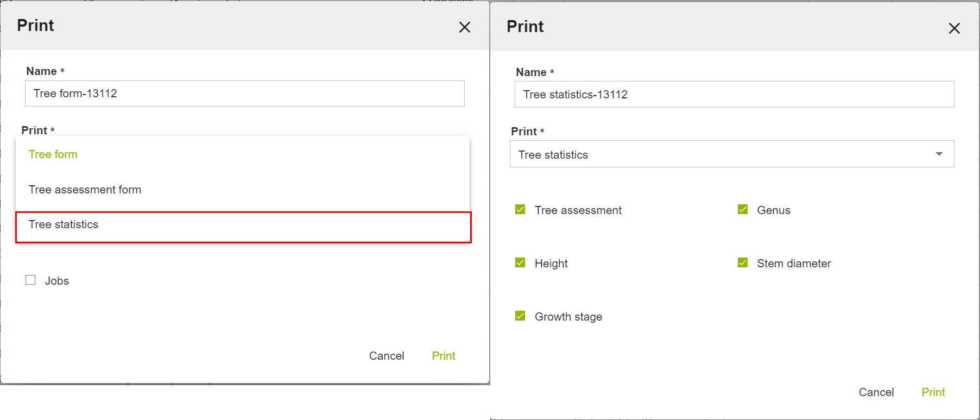Select the highlighted Tree statistics list option
The image size is (980, 420).
(243, 225)
